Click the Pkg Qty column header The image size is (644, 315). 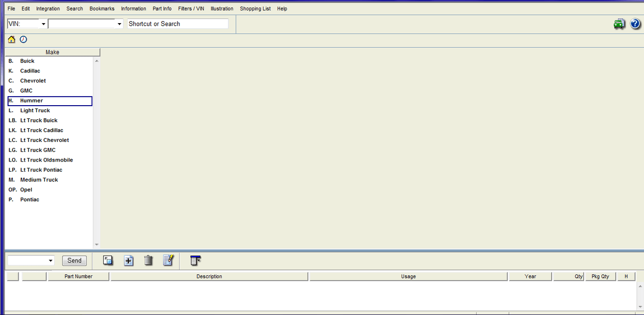pyautogui.click(x=601, y=276)
